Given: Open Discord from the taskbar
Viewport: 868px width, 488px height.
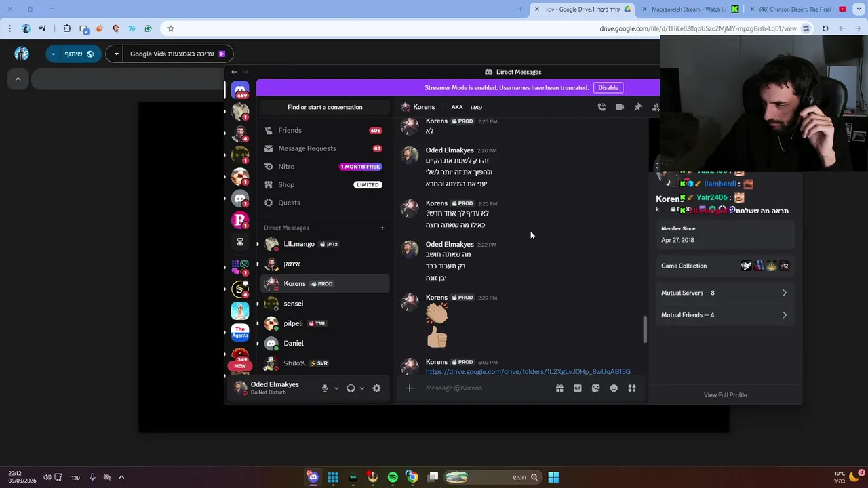Looking at the screenshot, I should pos(313,477).
